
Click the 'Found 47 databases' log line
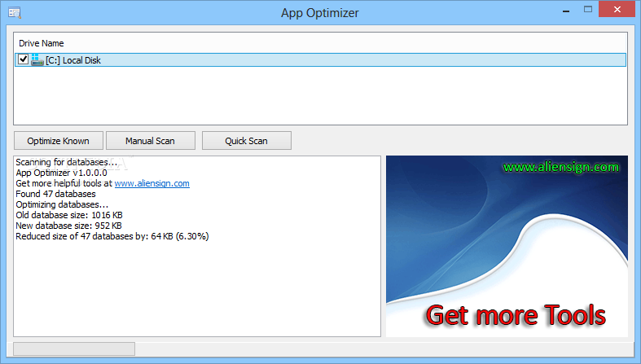(x=55, y=194)
